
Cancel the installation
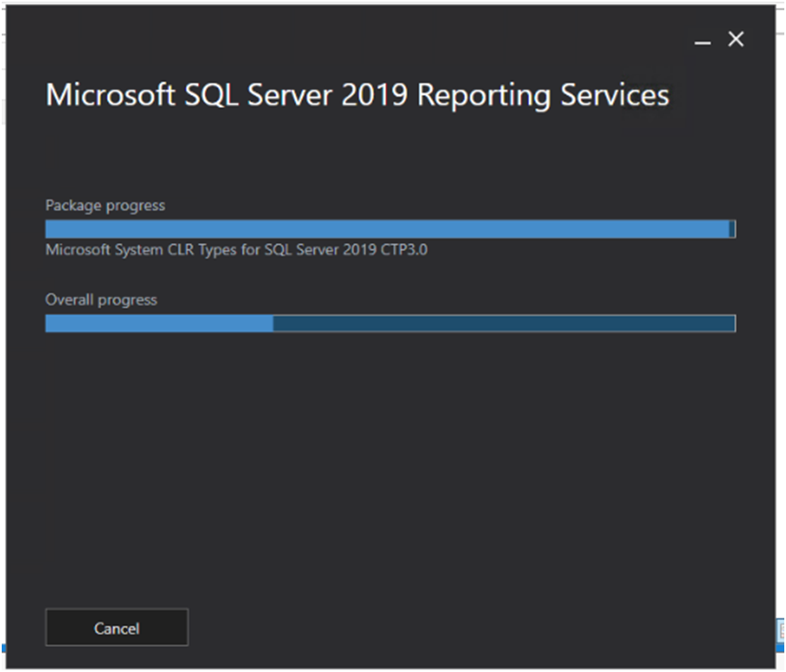(116, 627)
